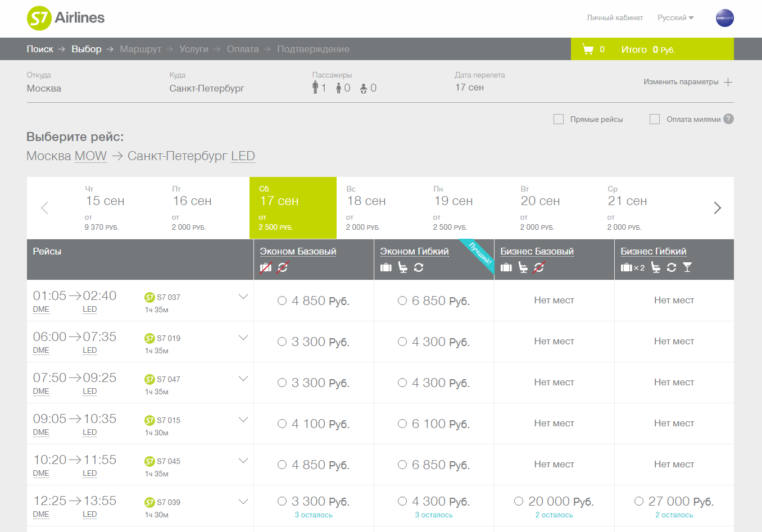Click baggage icon under Эконом Гибкий
This screenshot has width=762, height=532.
pos(386,267)
